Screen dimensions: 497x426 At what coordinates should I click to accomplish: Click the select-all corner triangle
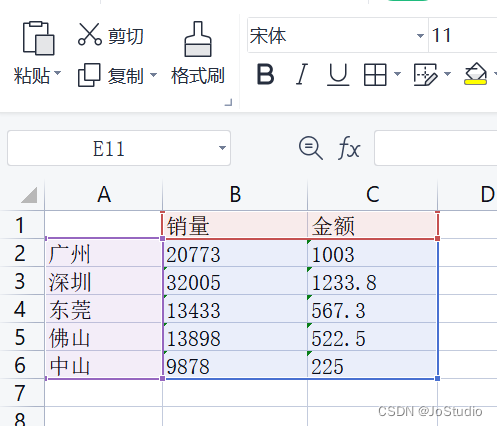click(x=29, y=195)
